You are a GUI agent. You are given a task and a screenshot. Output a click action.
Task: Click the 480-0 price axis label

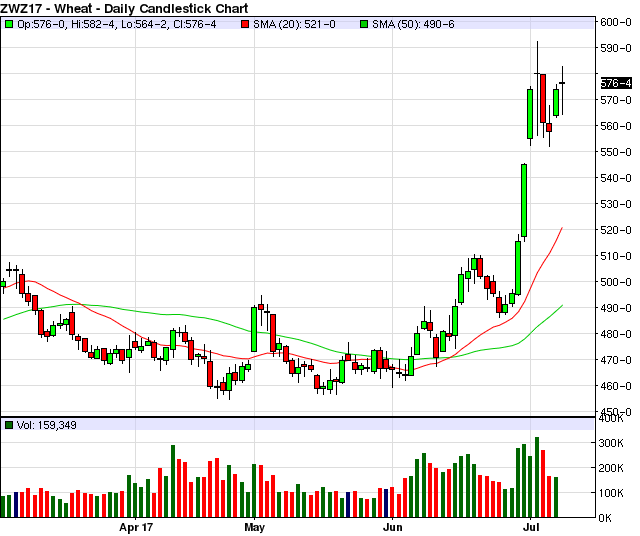[x=616, y=334]
